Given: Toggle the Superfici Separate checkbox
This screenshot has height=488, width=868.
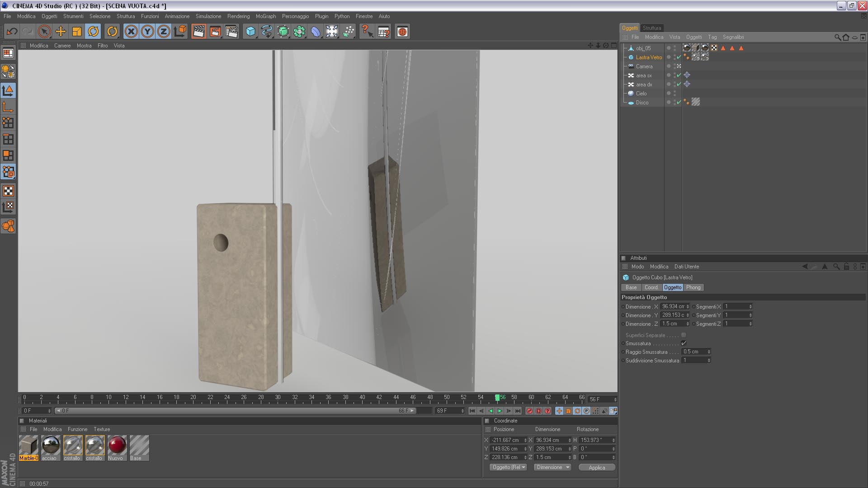Looking at the screenshot, I should pyautogui.click(x=684, y=335).
